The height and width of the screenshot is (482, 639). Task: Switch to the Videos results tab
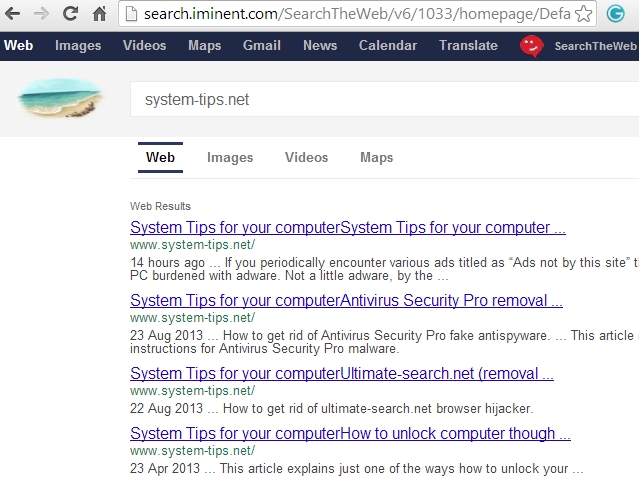306,158
